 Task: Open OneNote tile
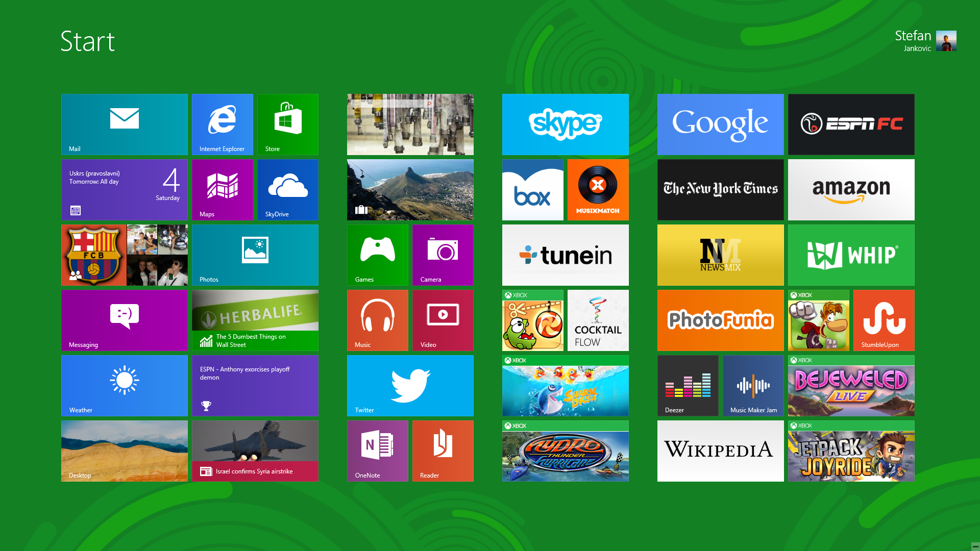click(377, 450)
